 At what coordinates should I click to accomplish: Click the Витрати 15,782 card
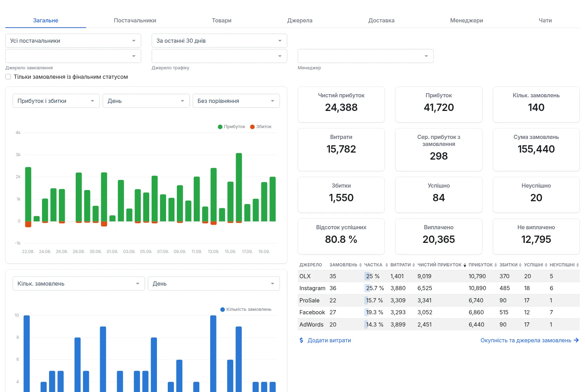tap(341, 149)
